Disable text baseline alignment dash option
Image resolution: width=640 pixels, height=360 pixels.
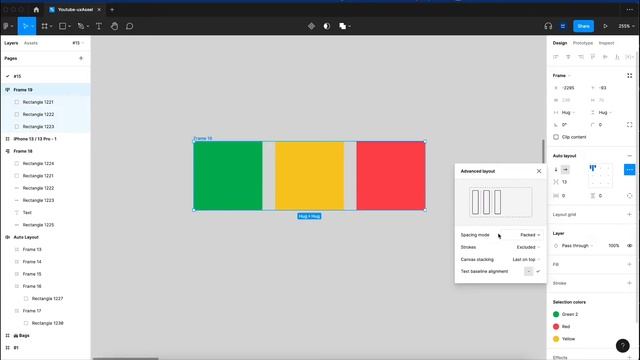coord(529,271)
